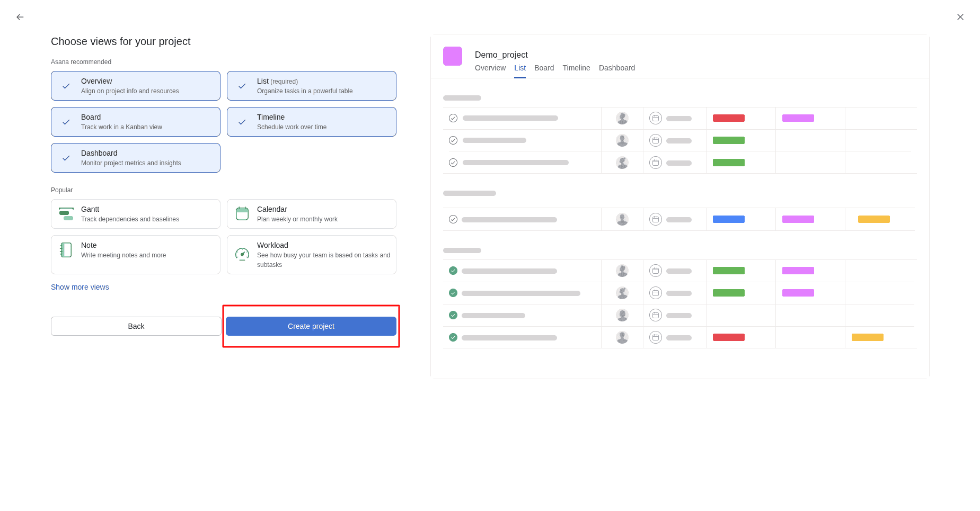Deselect the Timeline view card
This screenshot has height=511, width=980.
pyautogui.click(x=312, y=122)
